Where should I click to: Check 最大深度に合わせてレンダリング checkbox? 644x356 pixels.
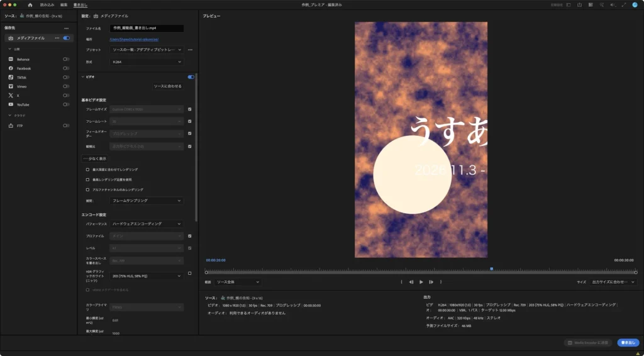pyautogui.click(x=87, y=170)
